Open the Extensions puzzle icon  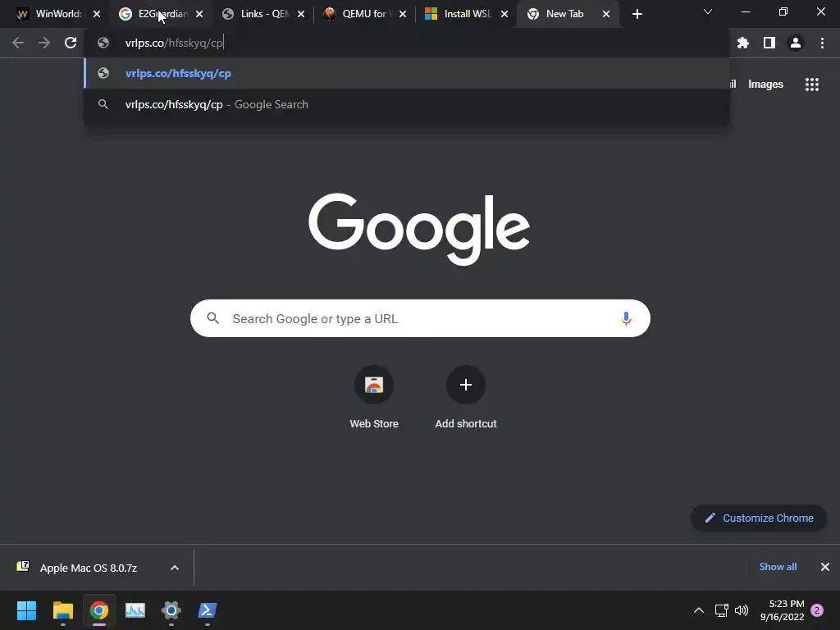[743, 43]
